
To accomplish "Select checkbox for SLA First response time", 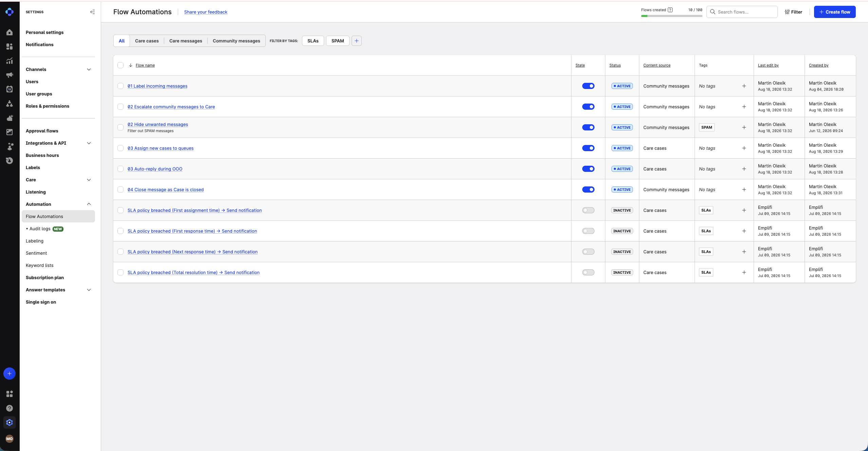I will tap(120, 231).
